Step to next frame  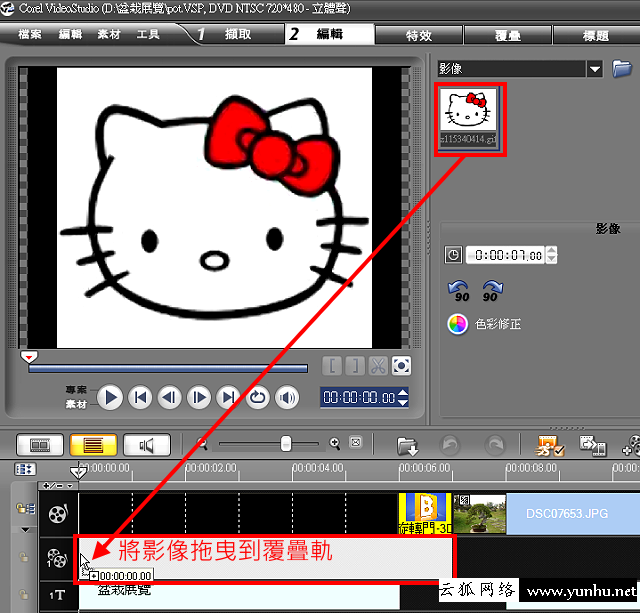[x=199, y=397]
